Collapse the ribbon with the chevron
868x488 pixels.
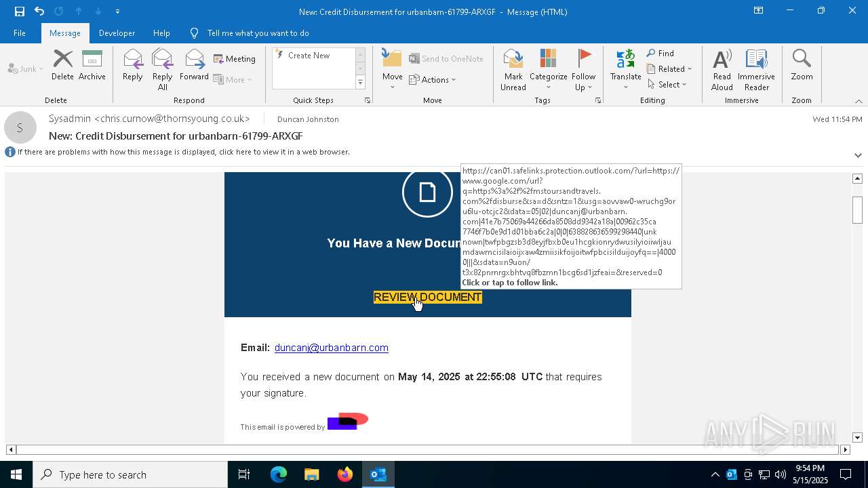[x=858, y=101]
